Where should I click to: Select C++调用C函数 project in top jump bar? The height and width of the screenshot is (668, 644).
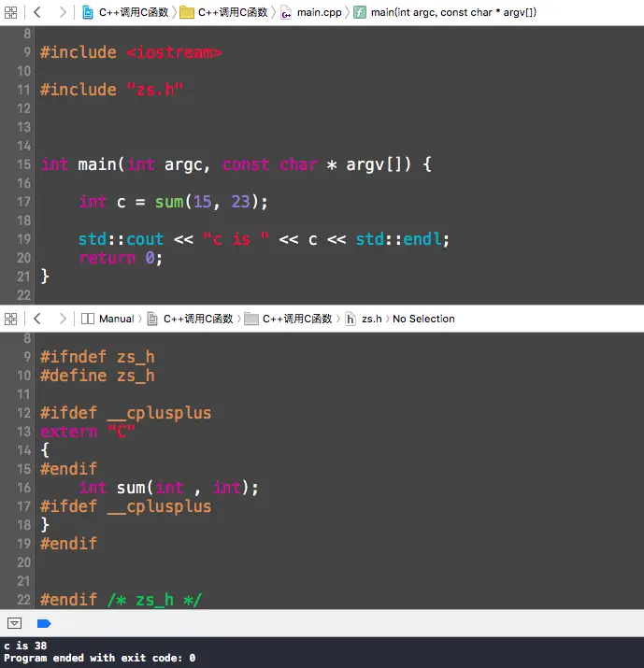[134, 12]
